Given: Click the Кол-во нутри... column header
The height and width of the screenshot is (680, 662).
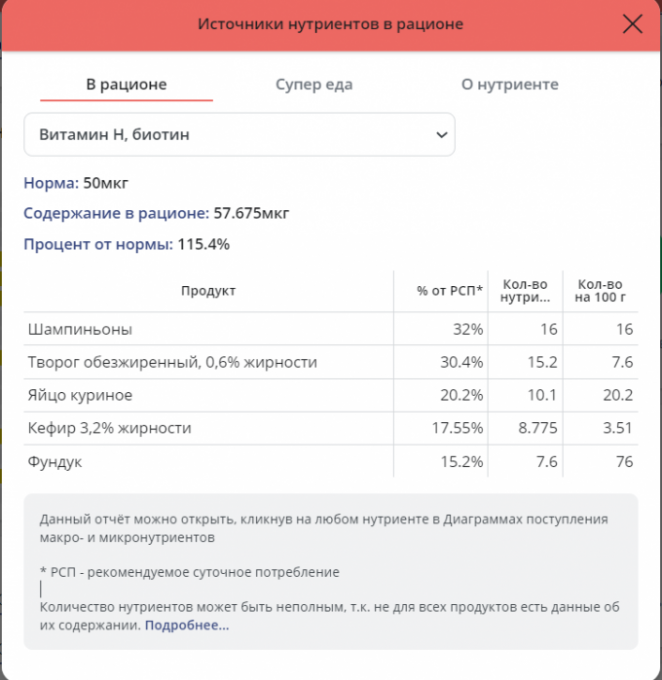Looking at the screenshot, I should (525, 290).
